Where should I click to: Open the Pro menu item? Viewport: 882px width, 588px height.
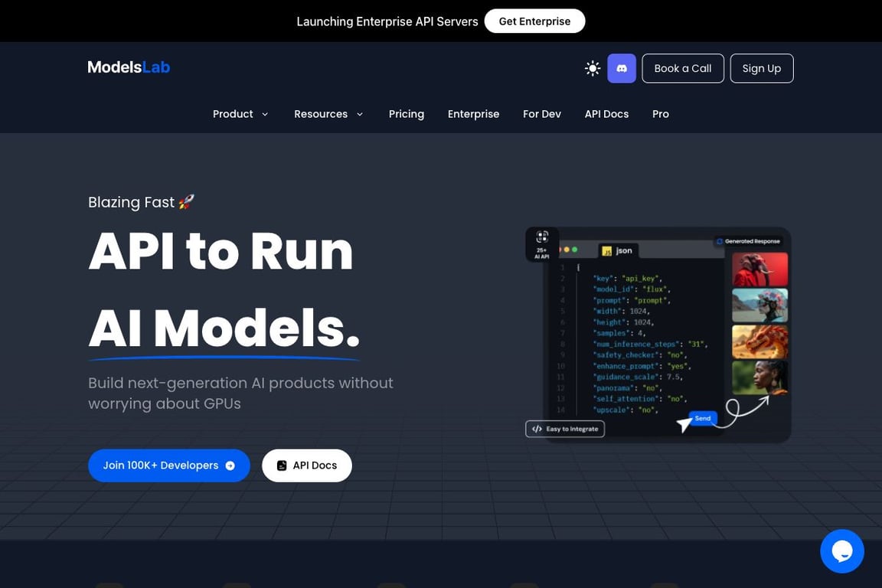click(x=661, y=114)
